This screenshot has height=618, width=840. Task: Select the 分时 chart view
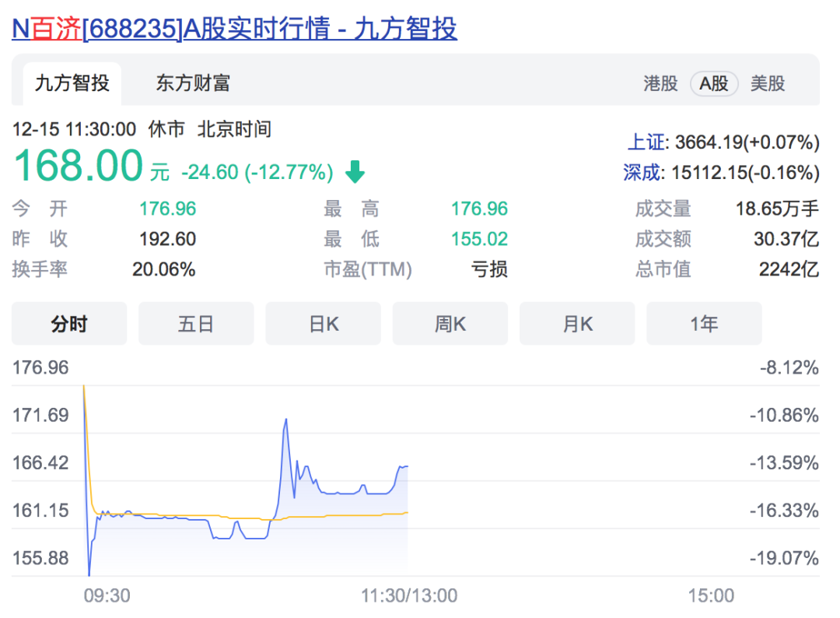coord(69,324)
